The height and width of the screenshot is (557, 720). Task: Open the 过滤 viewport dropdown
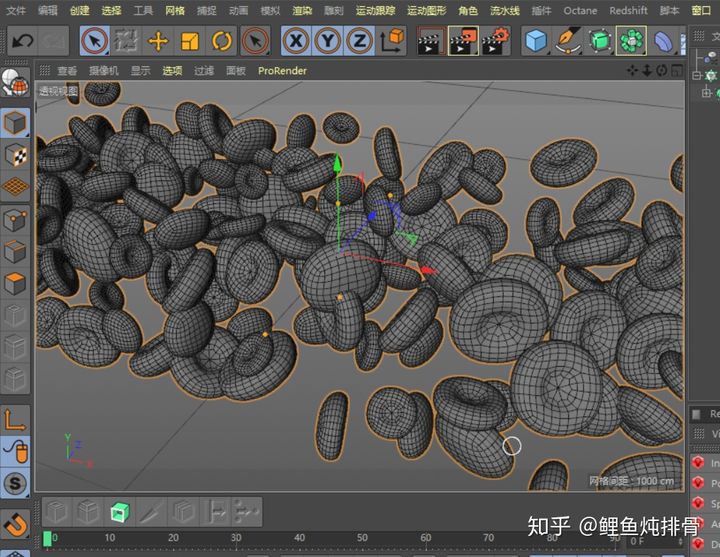coord(204,71)
